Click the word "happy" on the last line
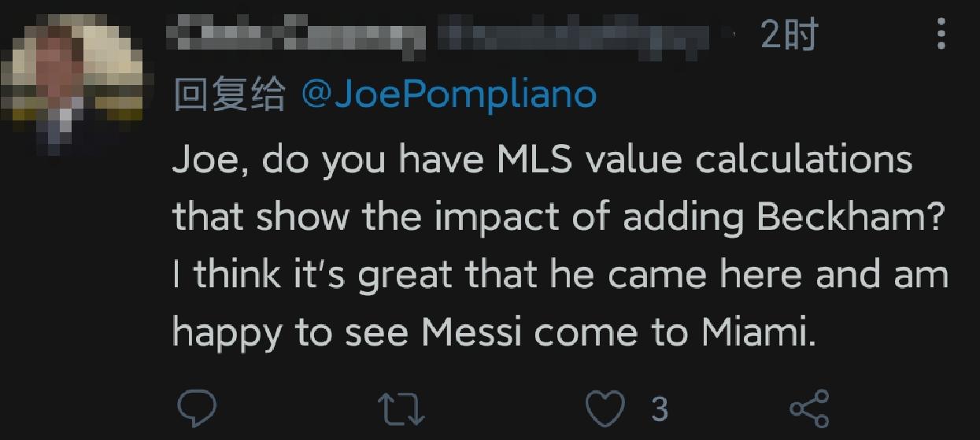 tap(227, 335)
